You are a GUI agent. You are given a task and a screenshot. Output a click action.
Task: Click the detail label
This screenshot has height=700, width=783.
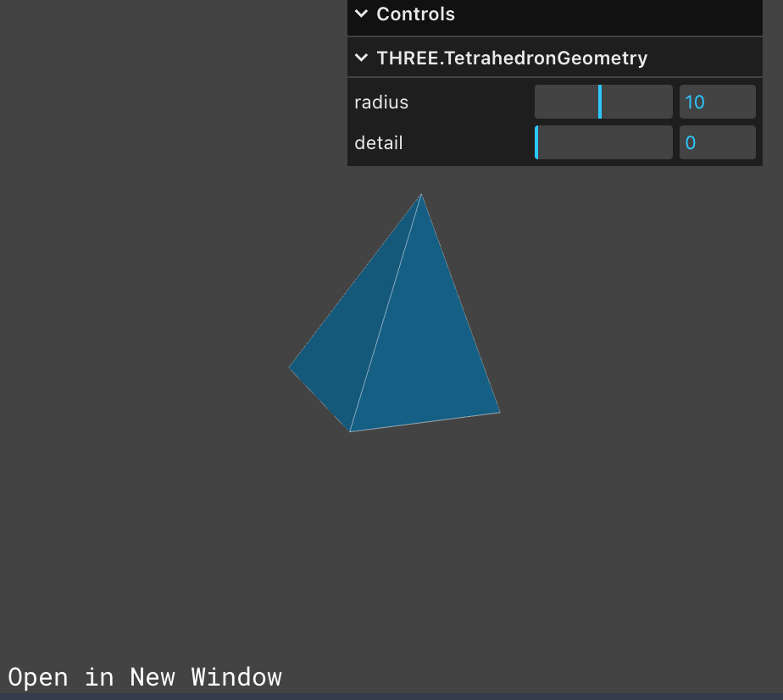pyautogui.click(x=379, y=143)
